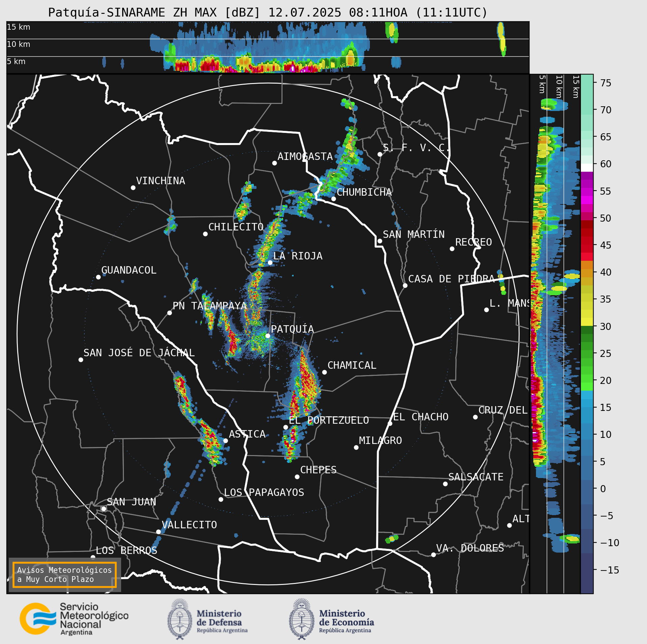The height and width of the screenshot is (644, 647).
Task: Select the San Juan city marker
Action: [104, 509]
